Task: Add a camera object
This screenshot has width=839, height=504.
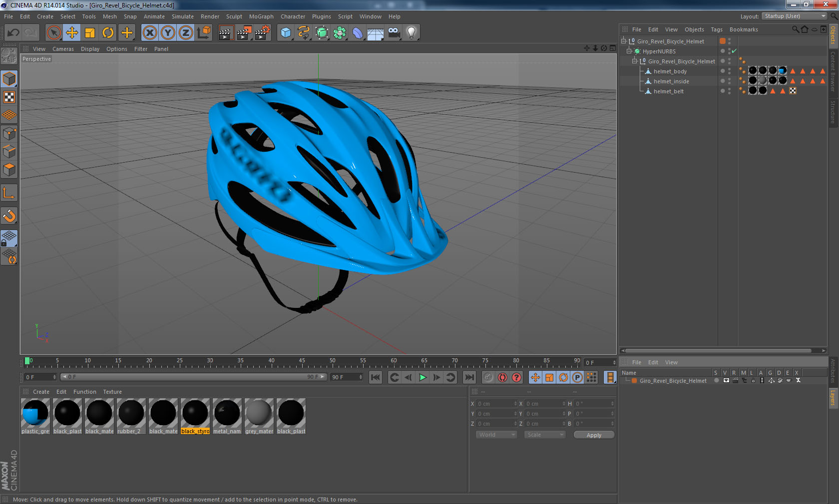Action: point(394,33)
